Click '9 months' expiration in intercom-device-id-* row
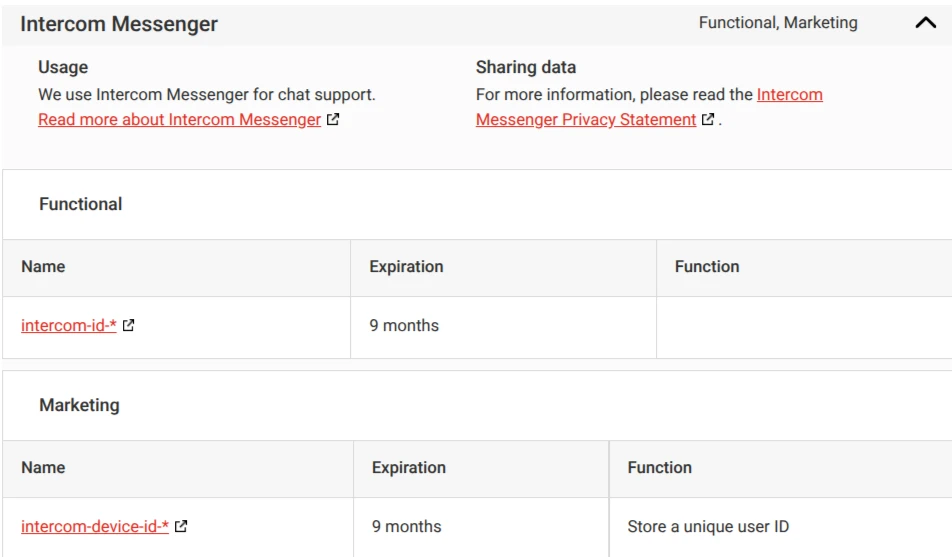 [406, 527]
